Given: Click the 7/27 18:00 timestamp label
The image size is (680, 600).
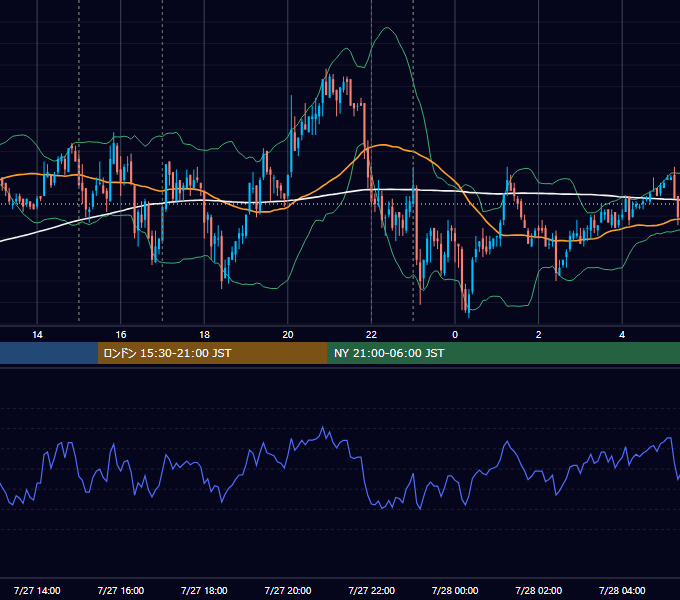Looking at the screenshot, I should tap(204, 590).
